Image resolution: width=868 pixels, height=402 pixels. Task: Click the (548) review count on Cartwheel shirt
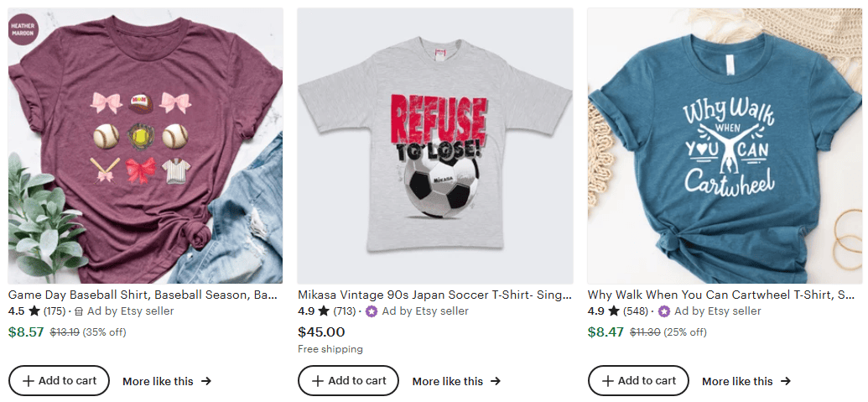click(636, 311)
